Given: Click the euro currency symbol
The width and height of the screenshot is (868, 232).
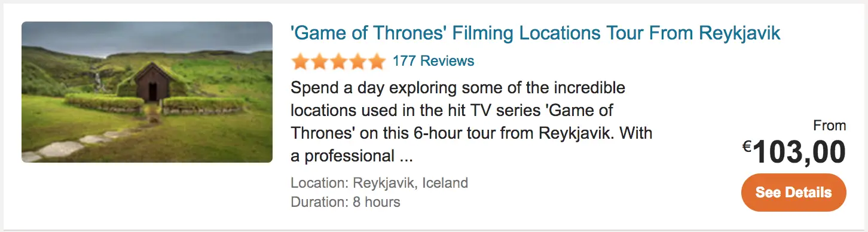Looking at the screenshot, I should (x=747, y=146).
